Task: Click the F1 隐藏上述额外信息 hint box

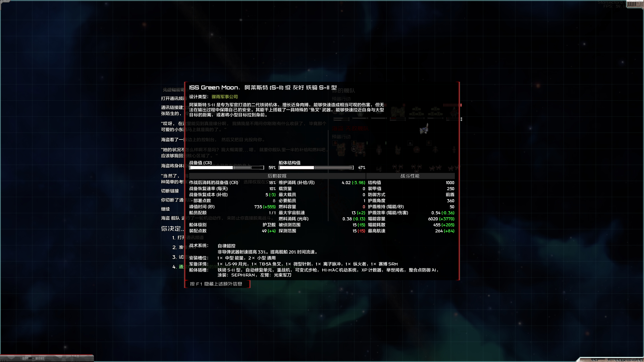Action: click(x=217, y=284)
